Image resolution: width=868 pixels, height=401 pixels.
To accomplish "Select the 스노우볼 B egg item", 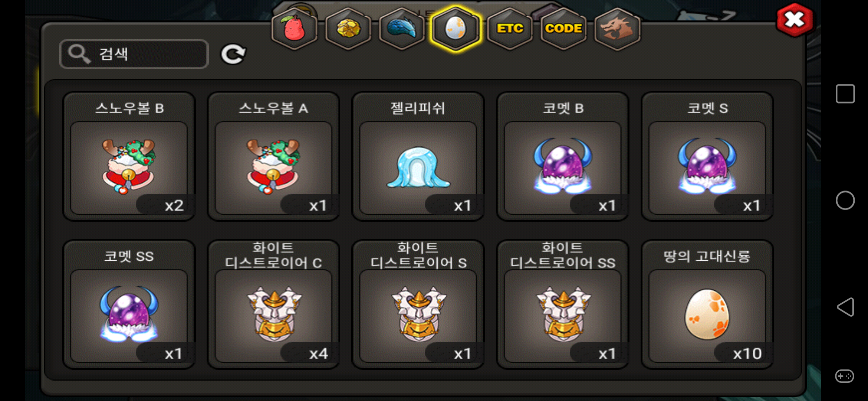I will coord(129,156).
